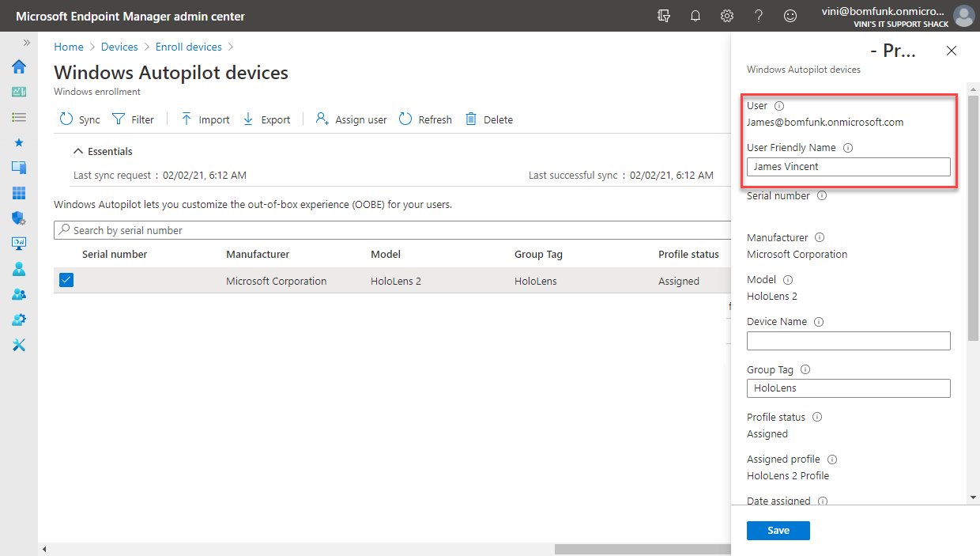Edit the Group Tag field in panel
The width and height of the screenshot is (980, 556).
click(849, 388)
